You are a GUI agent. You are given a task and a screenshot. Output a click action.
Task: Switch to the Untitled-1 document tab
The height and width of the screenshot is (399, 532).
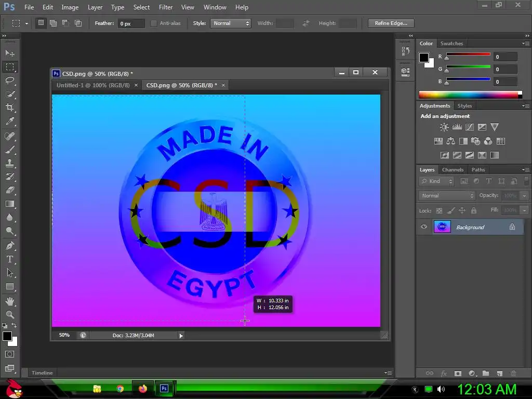click(x=93, y=85)
